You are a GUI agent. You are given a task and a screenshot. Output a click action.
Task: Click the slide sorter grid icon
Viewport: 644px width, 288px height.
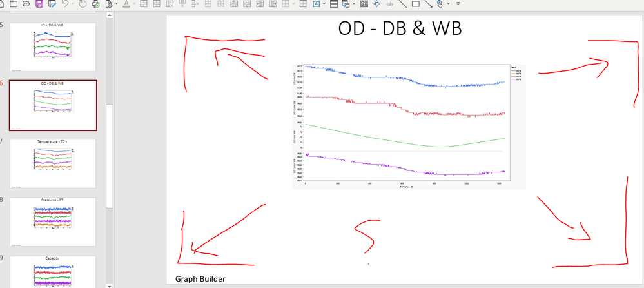(364, 4)
